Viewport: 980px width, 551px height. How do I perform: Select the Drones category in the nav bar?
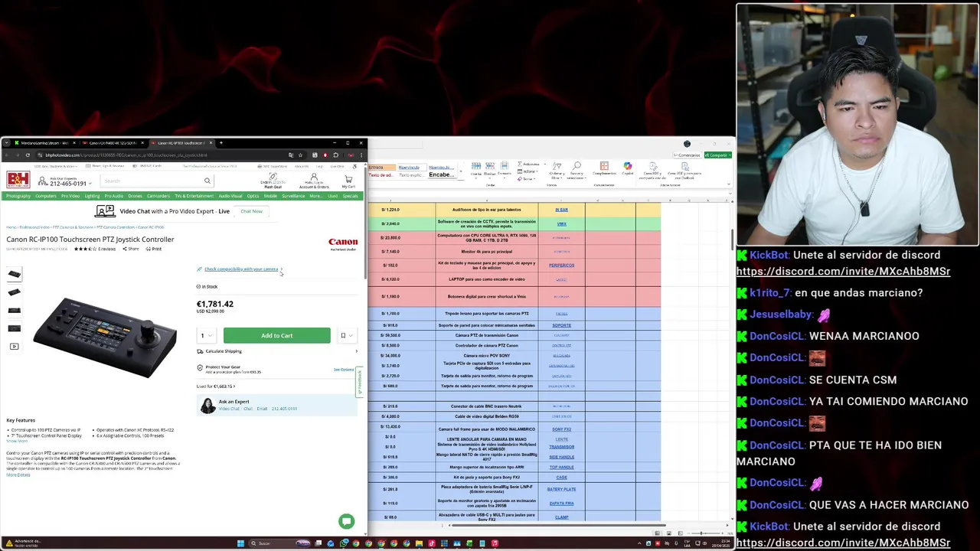tap(135, 196)
